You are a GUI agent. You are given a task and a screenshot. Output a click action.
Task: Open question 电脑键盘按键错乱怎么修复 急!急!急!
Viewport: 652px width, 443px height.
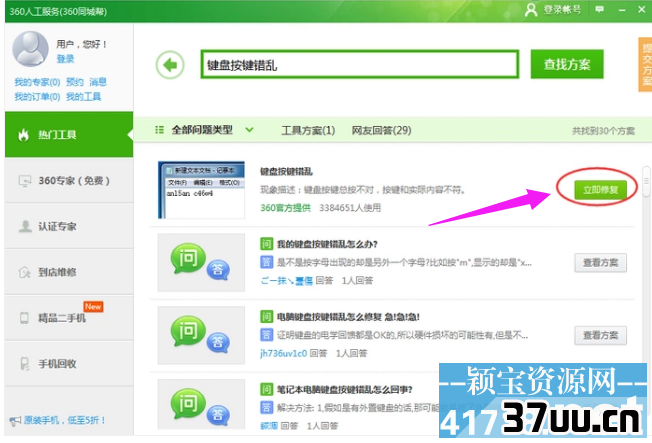click(348, 317)
